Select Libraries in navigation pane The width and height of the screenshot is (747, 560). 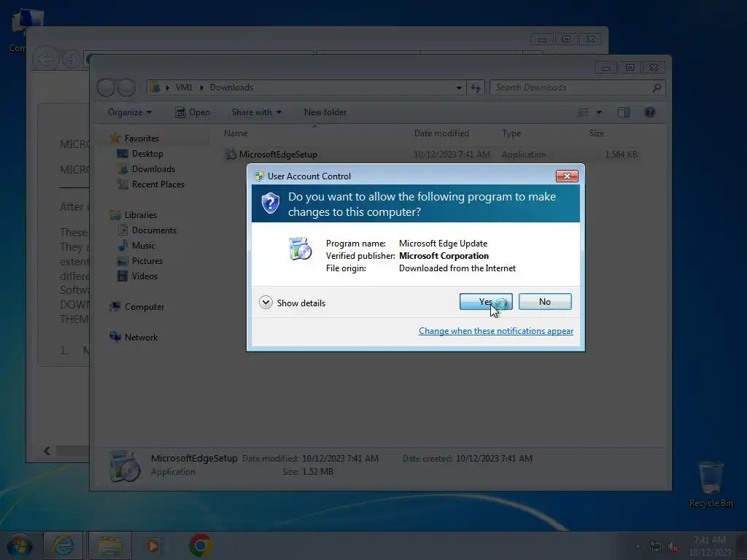tap(141, 215)
